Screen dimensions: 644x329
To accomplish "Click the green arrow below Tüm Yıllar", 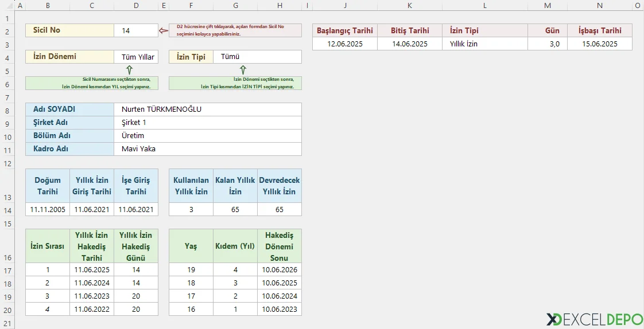I will click(129, 70).
